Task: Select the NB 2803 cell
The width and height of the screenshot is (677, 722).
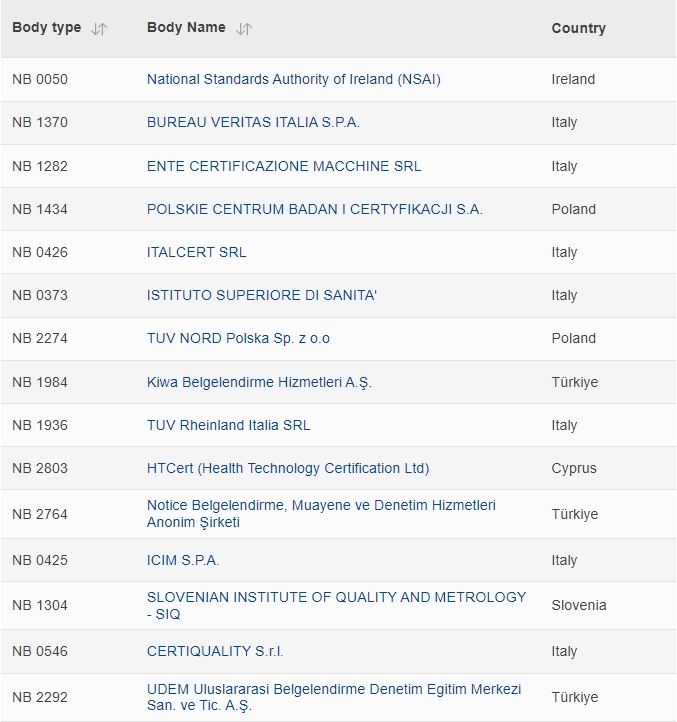Action: (x=40, y=468)
